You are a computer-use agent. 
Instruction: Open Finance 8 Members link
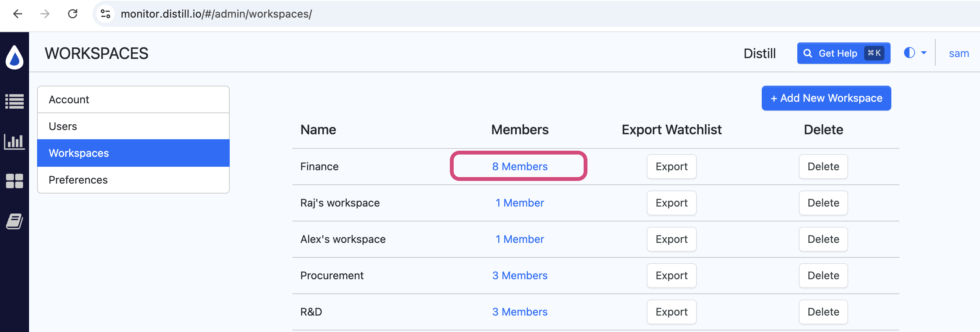pyautogui.click(x=520, y=166)
